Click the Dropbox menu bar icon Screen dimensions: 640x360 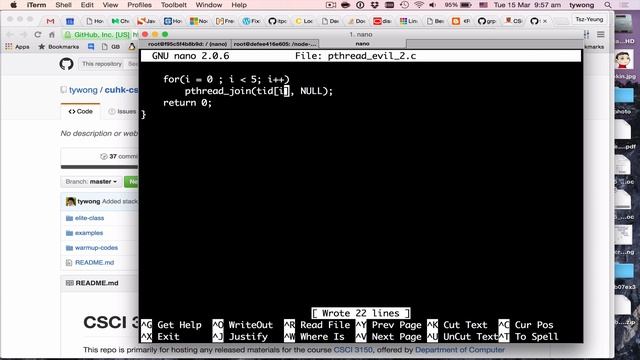[374, 5]
